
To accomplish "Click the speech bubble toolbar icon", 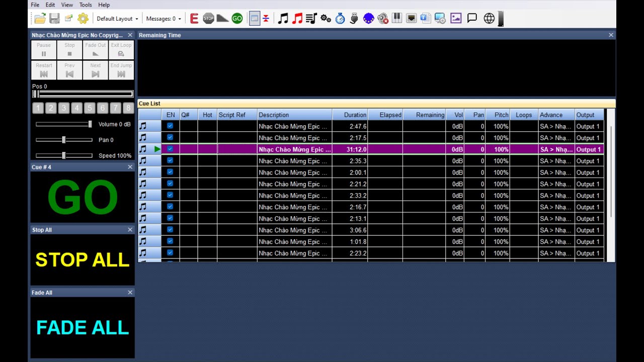I will click(472, 19).
